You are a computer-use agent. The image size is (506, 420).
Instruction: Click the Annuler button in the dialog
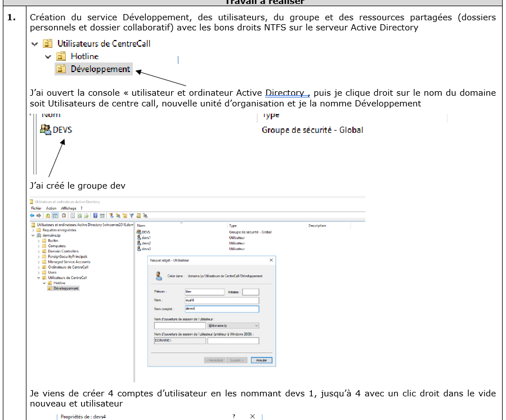coord(261,360)
